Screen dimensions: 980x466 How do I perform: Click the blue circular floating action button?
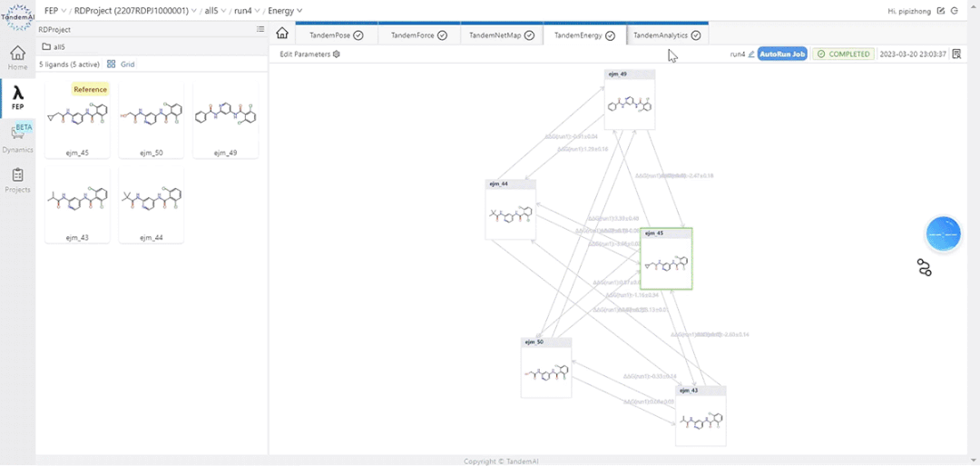pos(943,233)
